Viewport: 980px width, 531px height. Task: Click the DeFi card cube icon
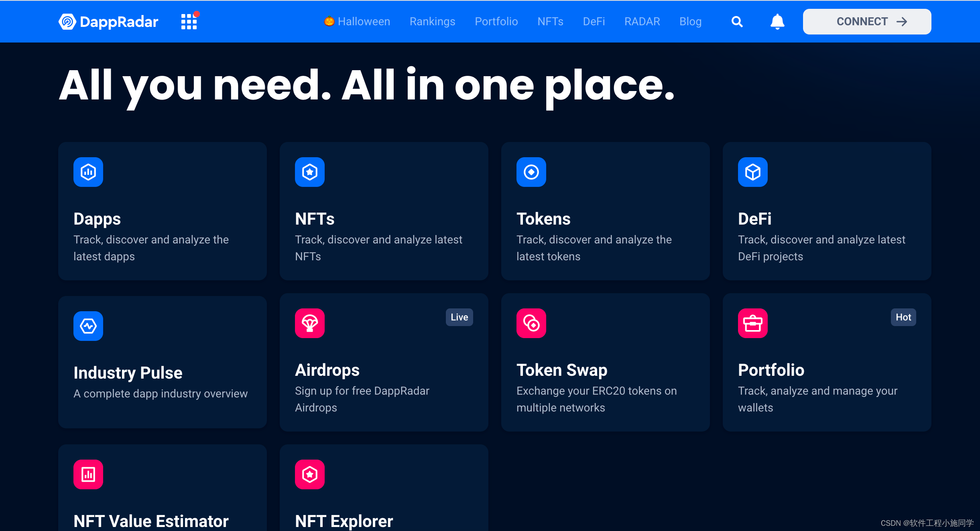[753, 172]
